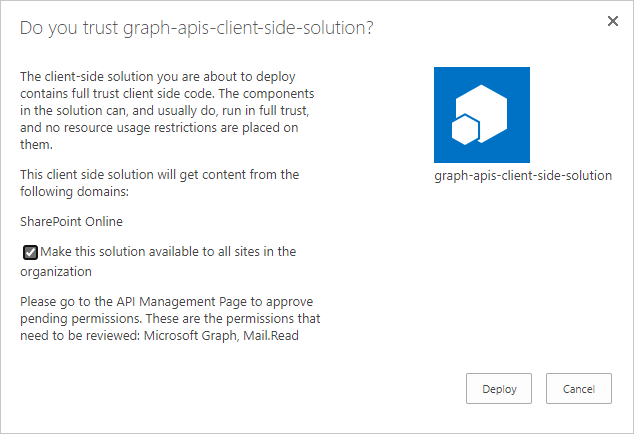Click the 'SharePoint Online' domain text
The width and height of the screenshot is (634, 434).
click(x=71, y=222)
